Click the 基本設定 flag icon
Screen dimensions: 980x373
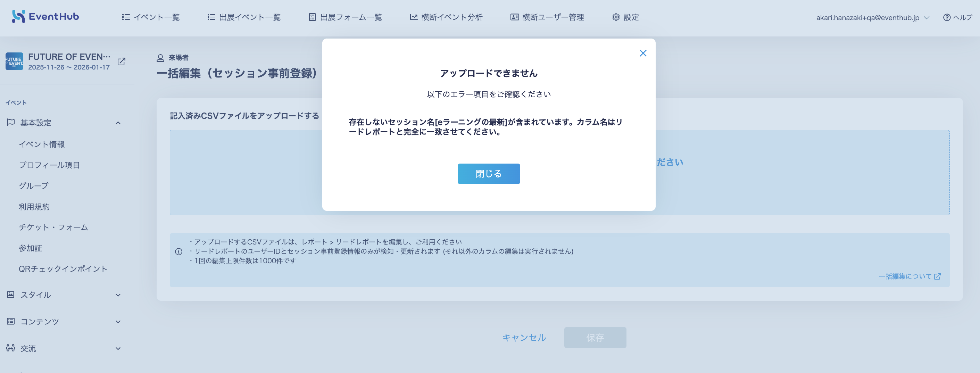11,122
